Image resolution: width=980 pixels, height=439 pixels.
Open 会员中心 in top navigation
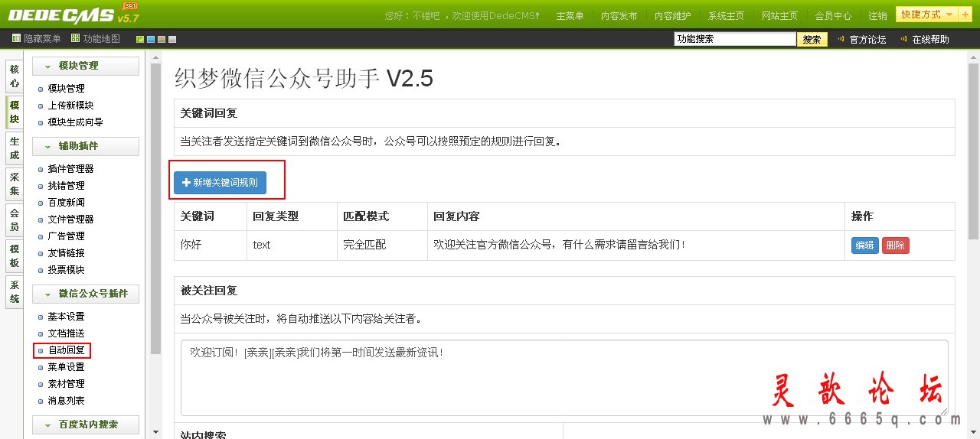tap(833, 16)
